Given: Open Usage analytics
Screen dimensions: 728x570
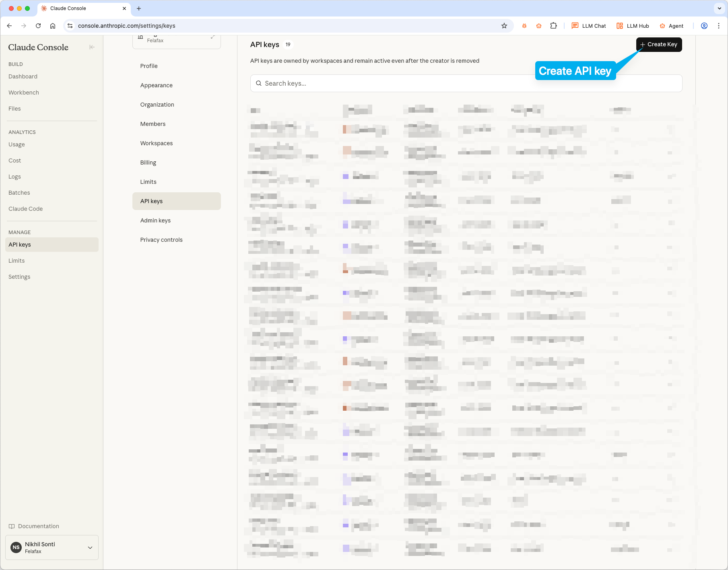Looking at the screenshot, I should point(16,144).
